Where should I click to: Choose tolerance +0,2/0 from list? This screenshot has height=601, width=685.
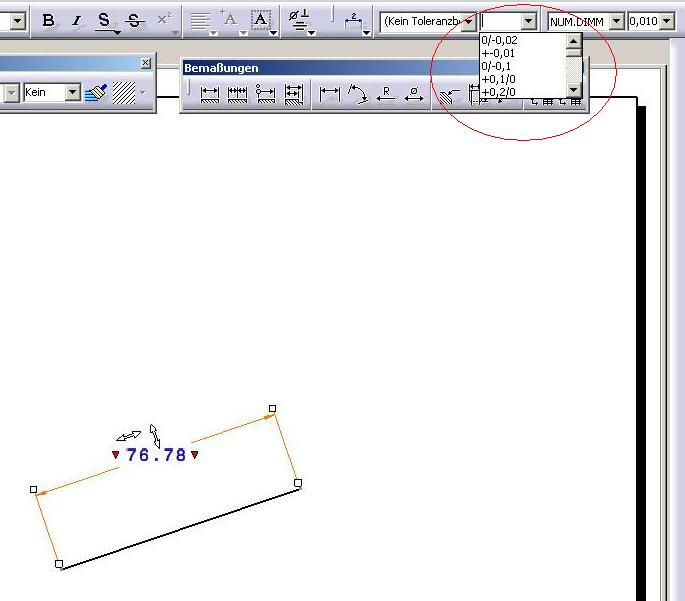[522, 92]
